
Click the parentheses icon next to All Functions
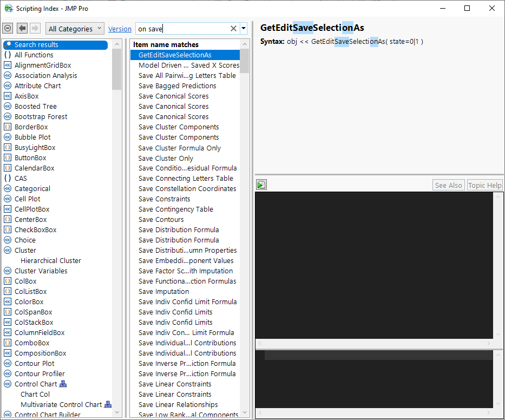[8, 55]
